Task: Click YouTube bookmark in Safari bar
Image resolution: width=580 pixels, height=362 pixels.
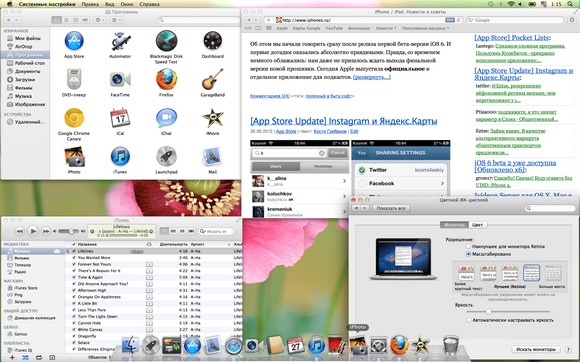Action: [334, 28]
